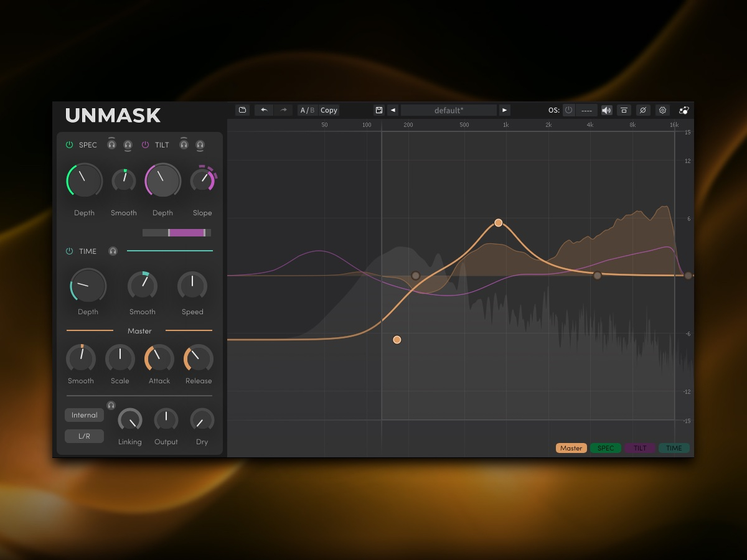Click the TIME Depth knob
The width and height of the screenshot is (747, 560).
click(88, 286)
